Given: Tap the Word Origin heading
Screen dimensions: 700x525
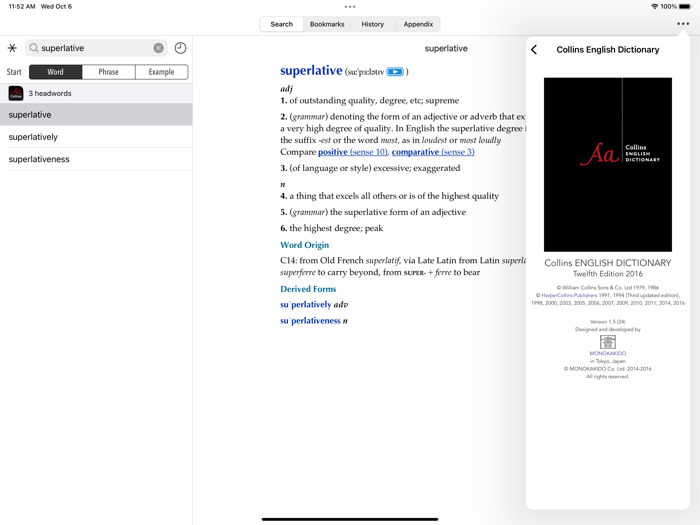Looking at the screenshot, I should click(304, 245).
